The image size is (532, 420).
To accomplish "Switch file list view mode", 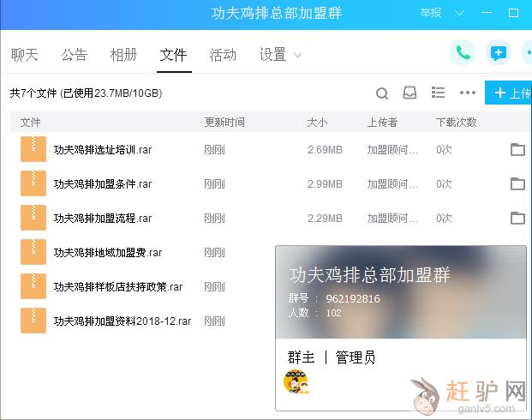I will (x=438, y=93).
